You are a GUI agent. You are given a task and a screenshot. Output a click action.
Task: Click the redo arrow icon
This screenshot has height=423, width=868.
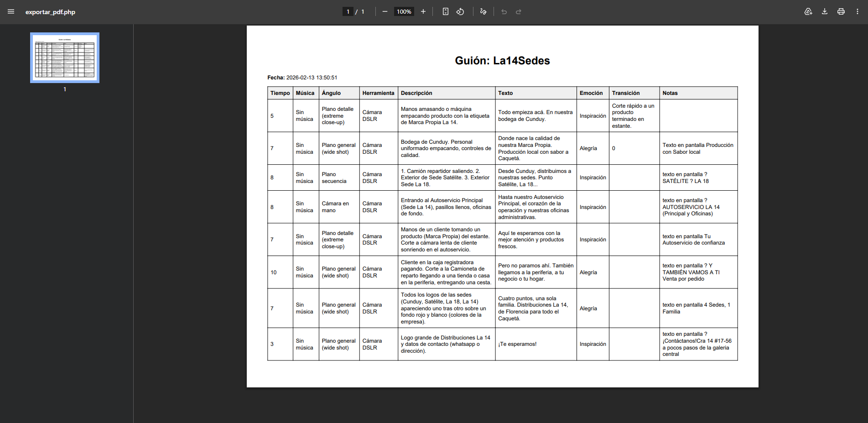point(519,12)
